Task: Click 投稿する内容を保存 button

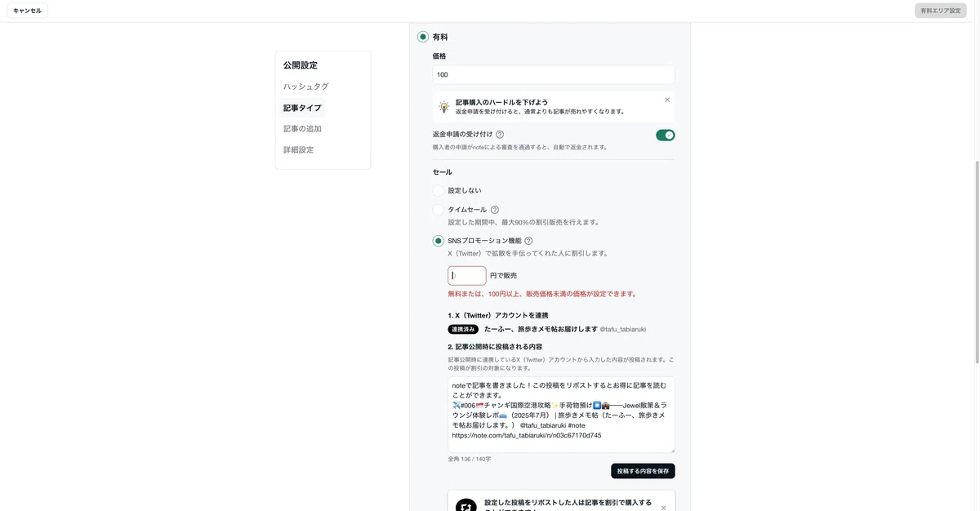Action: (x=643, y=471)
